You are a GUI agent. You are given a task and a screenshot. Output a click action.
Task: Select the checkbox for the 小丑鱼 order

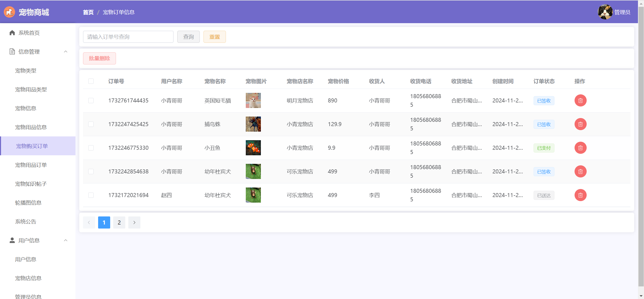91,148
